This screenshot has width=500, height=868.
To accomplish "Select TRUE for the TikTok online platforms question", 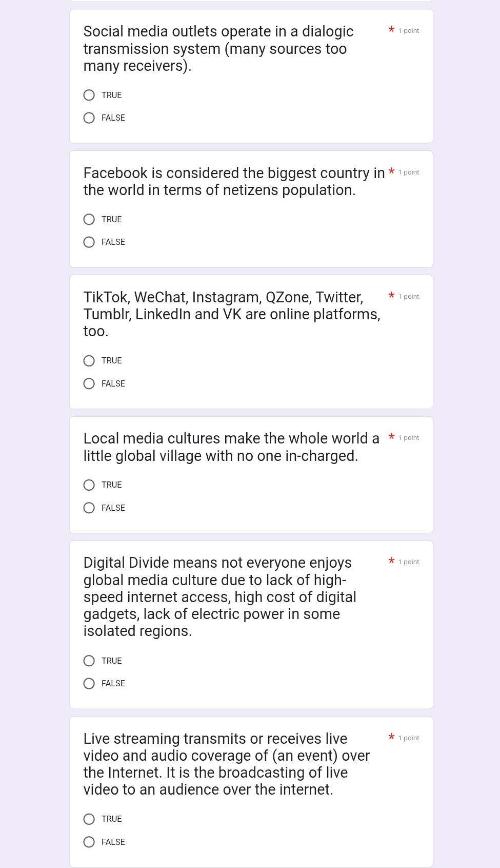I will pos(89,360).
